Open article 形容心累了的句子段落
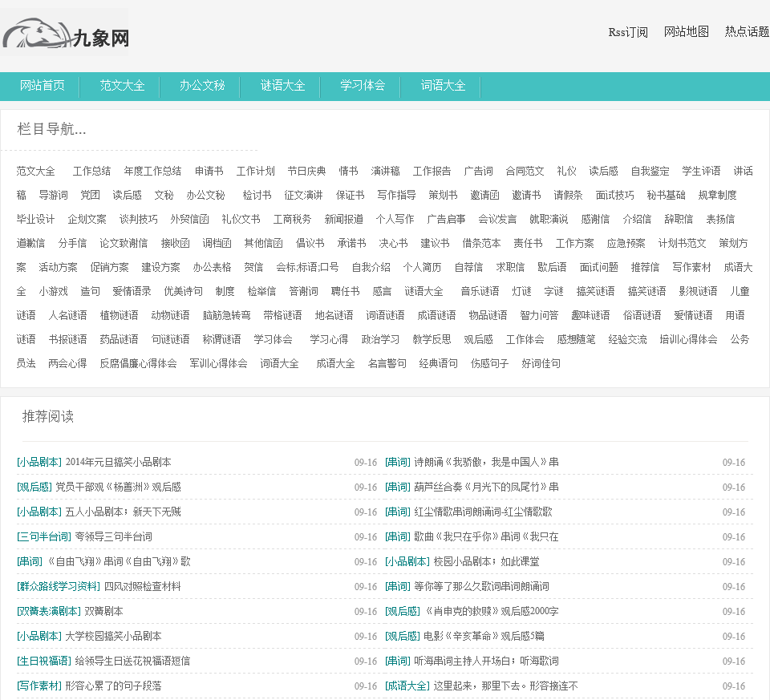The width and height of the screenshot is (770, 700). pyautogui.click(x=113, y=686)
